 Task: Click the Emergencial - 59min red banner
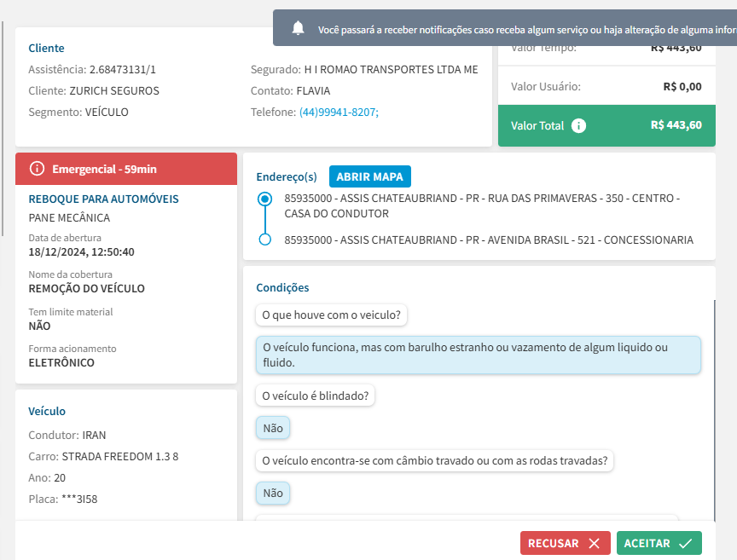point(126,169)
